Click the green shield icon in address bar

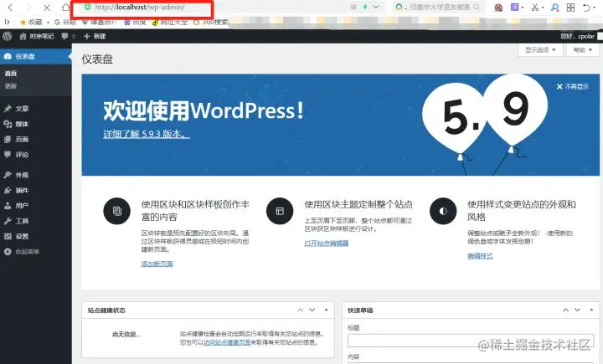click(x=88, y=7)
